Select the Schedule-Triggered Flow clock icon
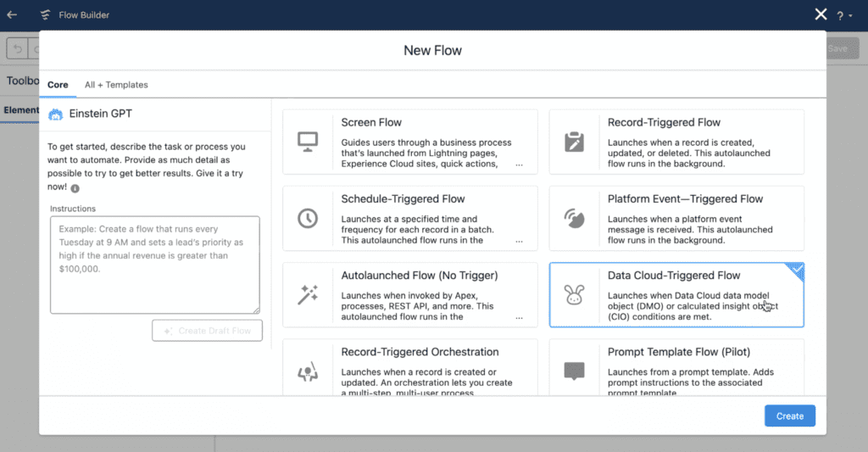Viewport: 868px width, 452px height. coord(308,218)
